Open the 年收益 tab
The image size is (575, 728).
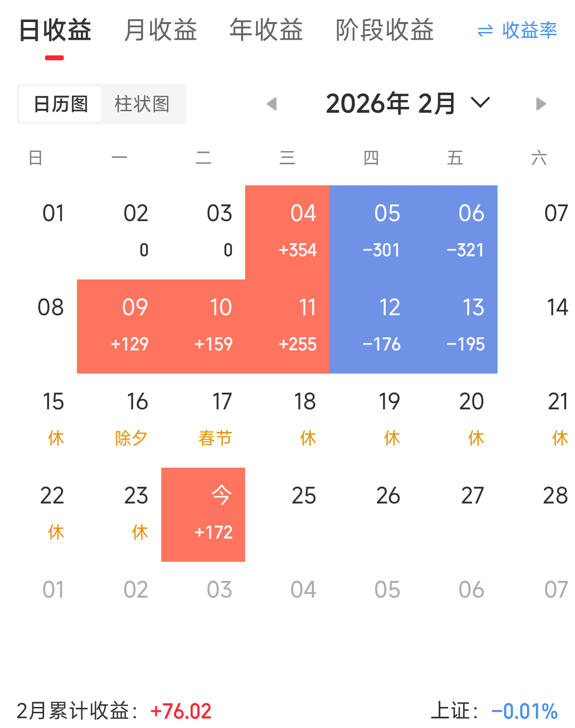(266, 30)
